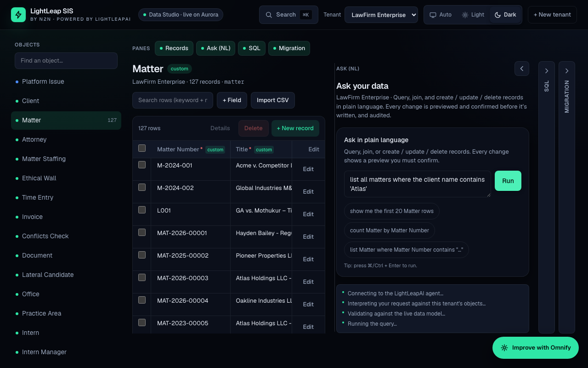Click the 'Data Studio · live on Aurora' badge
This screenshot has height=368, width=588.
click(181, 15)
